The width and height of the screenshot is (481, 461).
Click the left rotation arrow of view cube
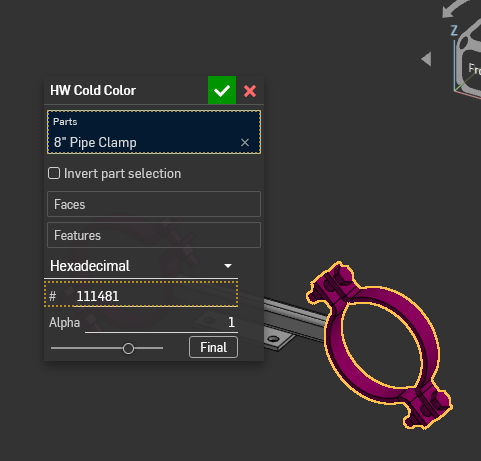(x=427, y=59)
